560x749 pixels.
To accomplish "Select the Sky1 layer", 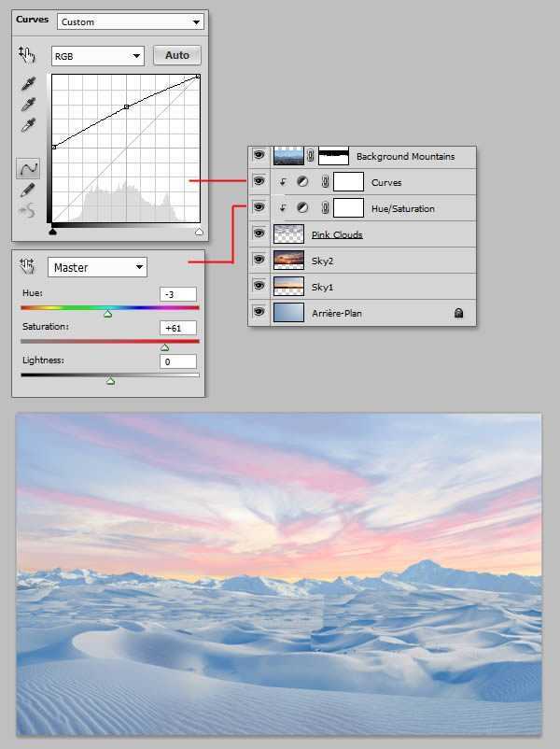I will pyautogui.click(x=373, y=287).
